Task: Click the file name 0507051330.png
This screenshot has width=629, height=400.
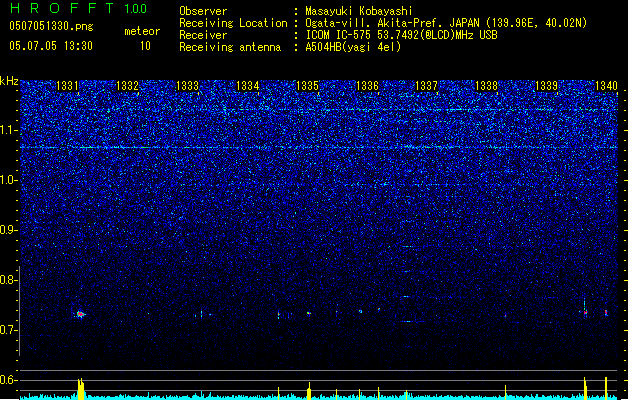Action: (x=51, y=26)
